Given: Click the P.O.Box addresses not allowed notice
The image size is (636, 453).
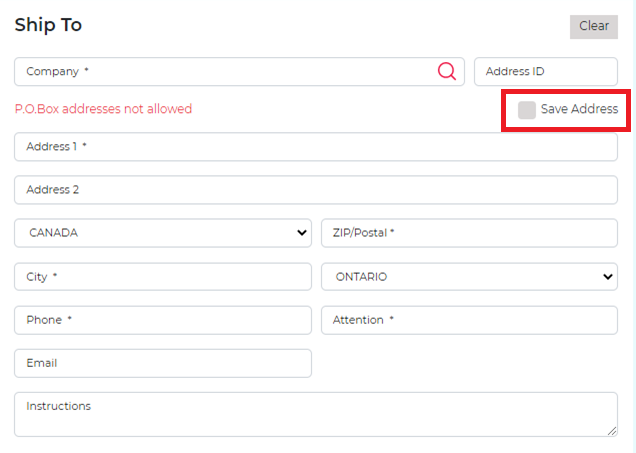Looking at the screenshot, I should click(x=103, y=109).
